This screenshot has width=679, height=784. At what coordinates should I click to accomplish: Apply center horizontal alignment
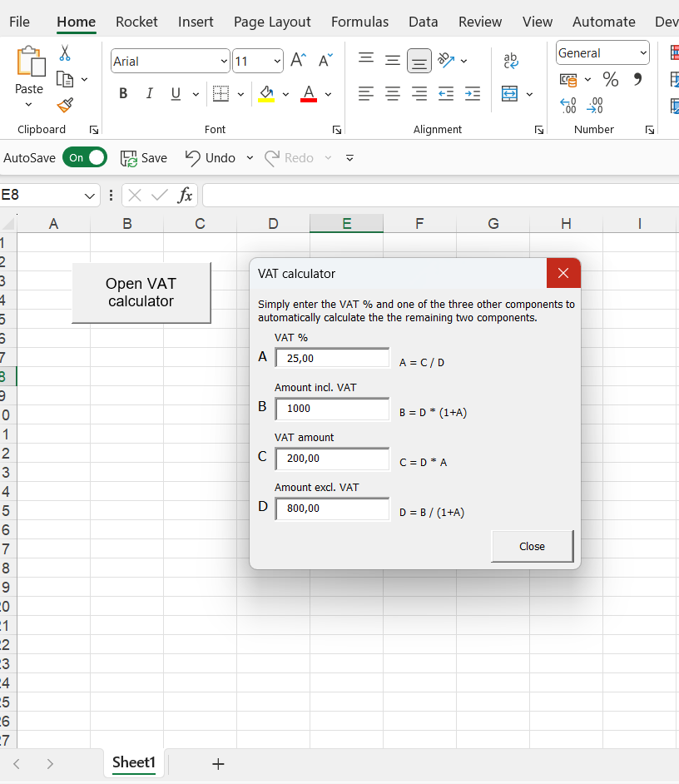click(393, 94)
